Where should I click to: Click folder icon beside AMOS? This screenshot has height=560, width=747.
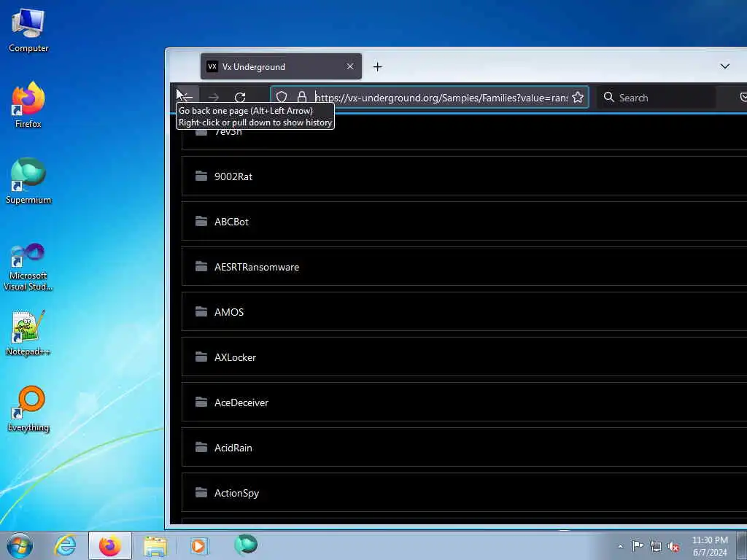pyautogui.click(x=201, y=312)
